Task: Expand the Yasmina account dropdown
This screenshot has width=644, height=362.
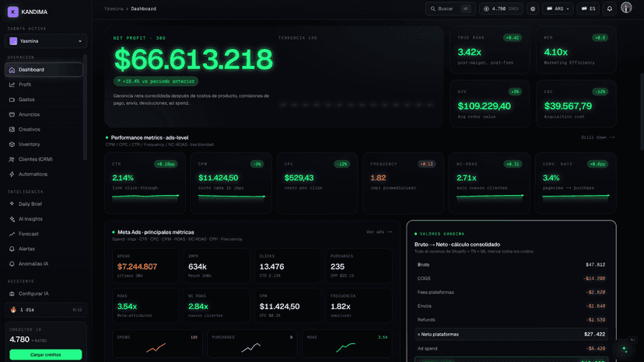Action: [x=46, y=41]
